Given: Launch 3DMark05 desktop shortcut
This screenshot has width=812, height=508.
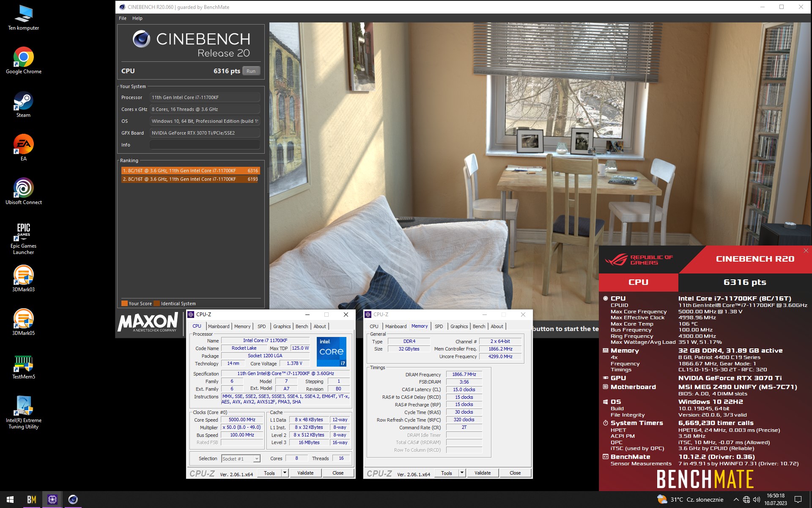Looking at the screenshot, I should 23,322.
